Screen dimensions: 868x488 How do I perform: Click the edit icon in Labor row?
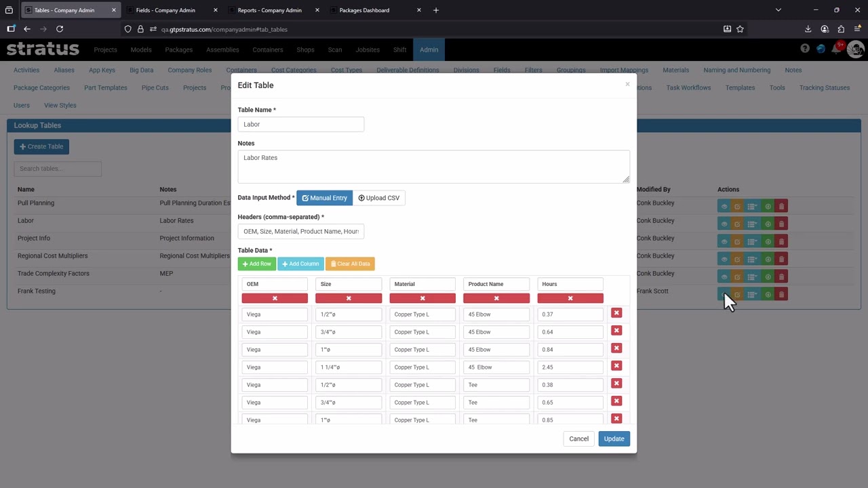tap(737, 224)
